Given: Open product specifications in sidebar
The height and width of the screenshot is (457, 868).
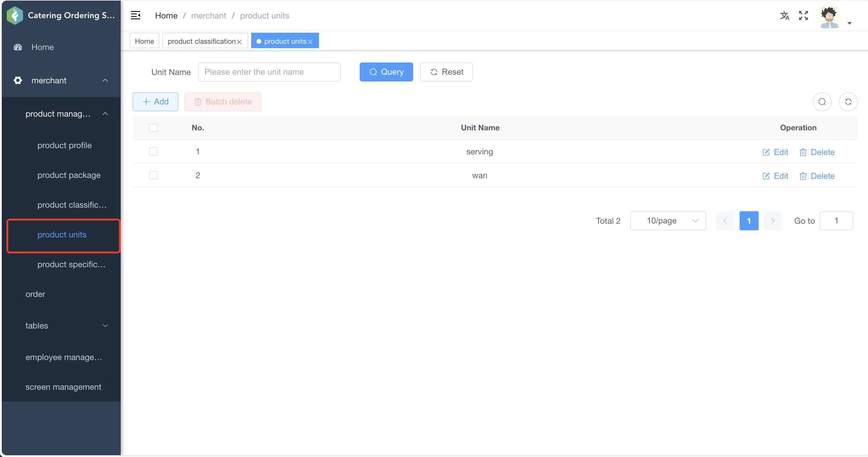Looking at the screenshot, I should 71,265.
